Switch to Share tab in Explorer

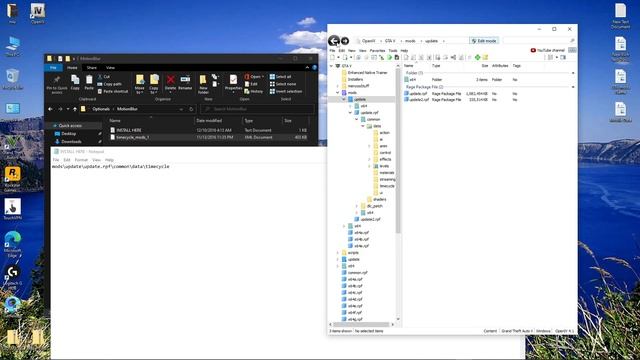pos(92,68)
